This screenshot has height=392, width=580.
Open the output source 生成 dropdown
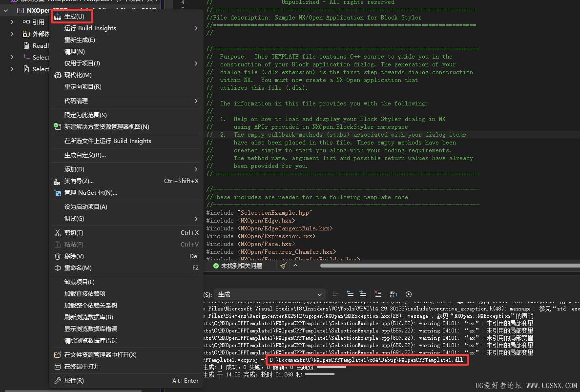click(270, 294)
